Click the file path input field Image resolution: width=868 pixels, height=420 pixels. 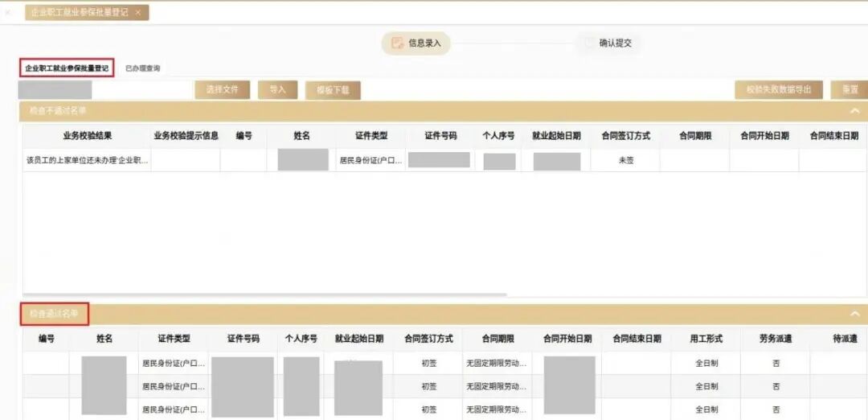pyautogui.click(x=105, y=90)
